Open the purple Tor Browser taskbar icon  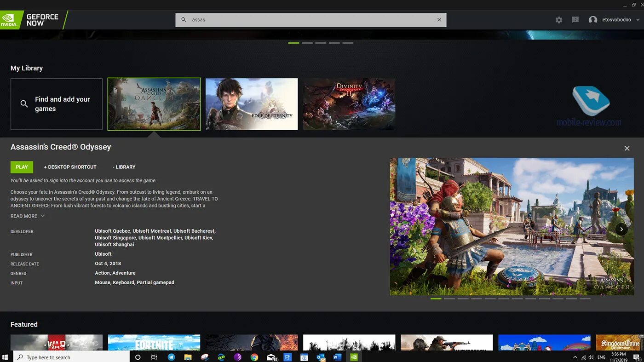pyautogui.click(x=238, y=357)
